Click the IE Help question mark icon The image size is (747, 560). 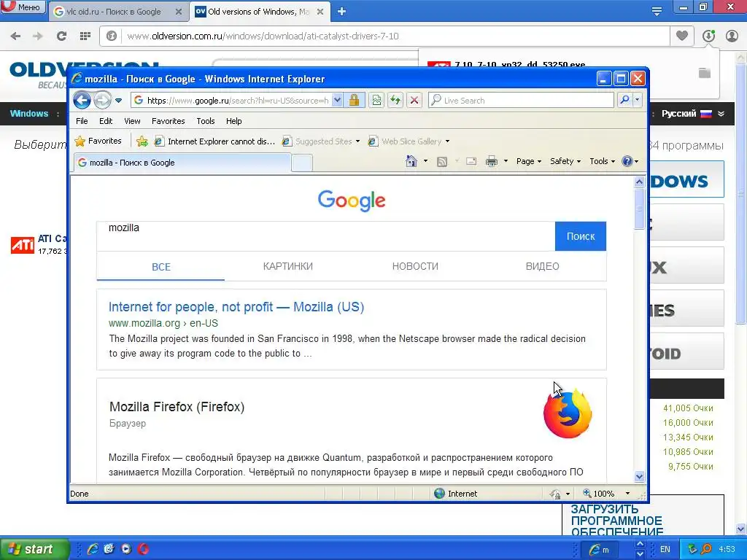pyautogui.click(x=627, y=161)
